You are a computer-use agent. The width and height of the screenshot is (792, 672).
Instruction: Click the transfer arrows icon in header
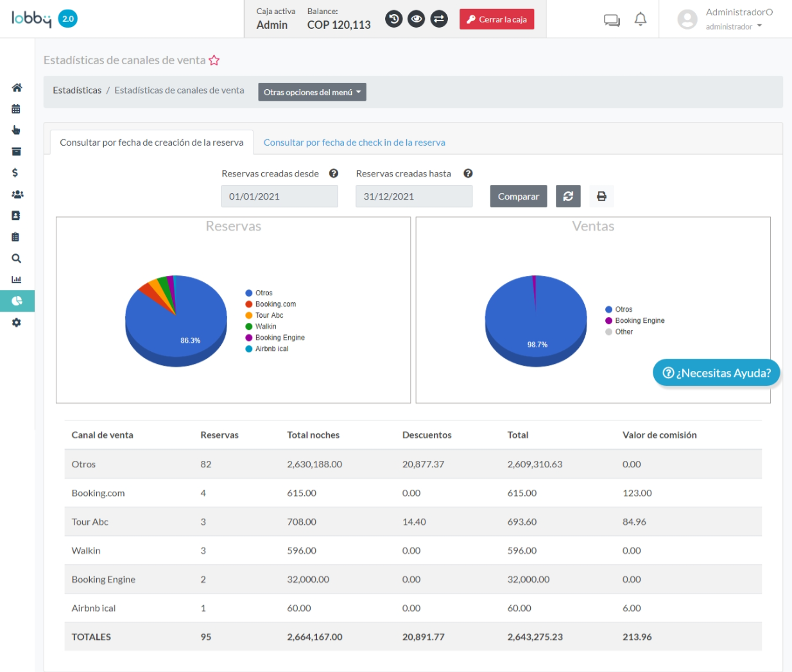(x=439, y=19)
